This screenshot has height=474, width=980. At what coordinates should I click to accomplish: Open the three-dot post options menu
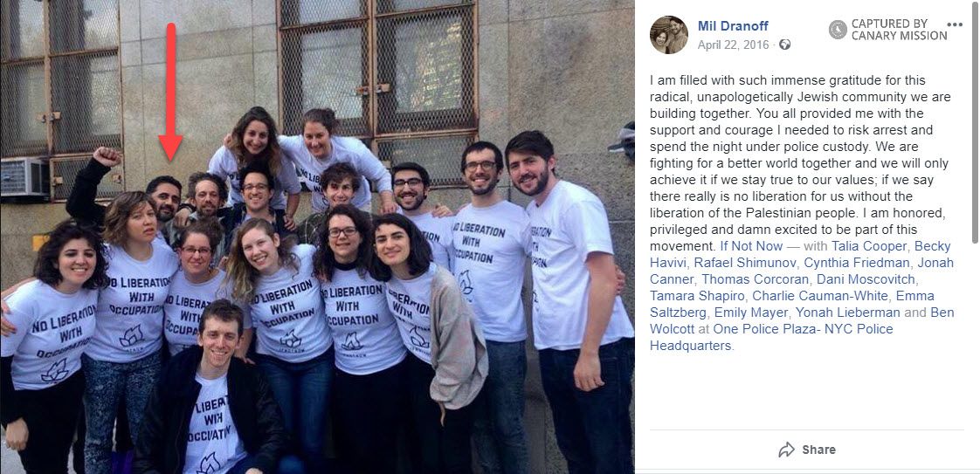coord(955,25)
